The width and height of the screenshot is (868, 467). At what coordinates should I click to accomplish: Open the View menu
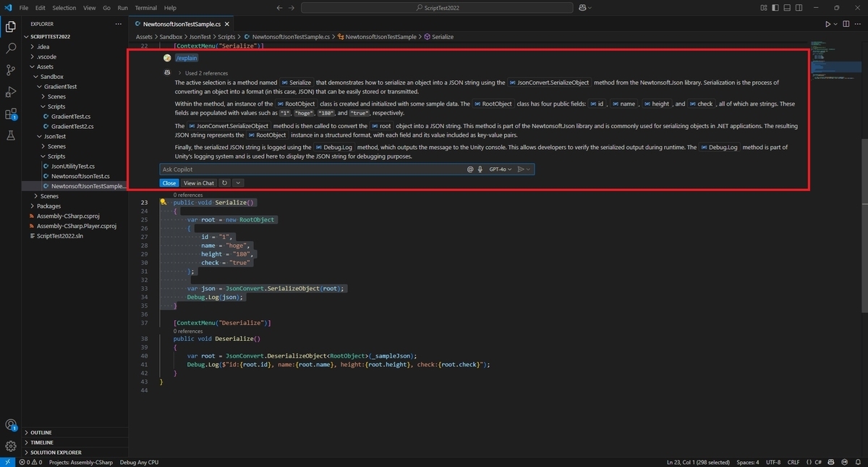[90, 8]
